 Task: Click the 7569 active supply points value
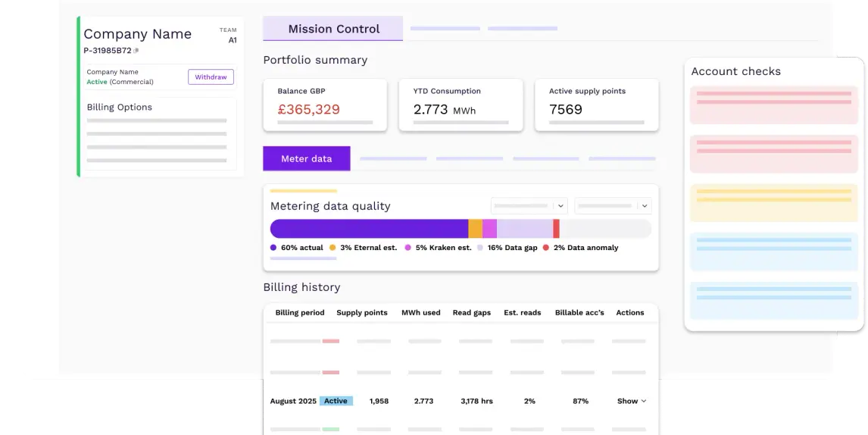[566, 109]
